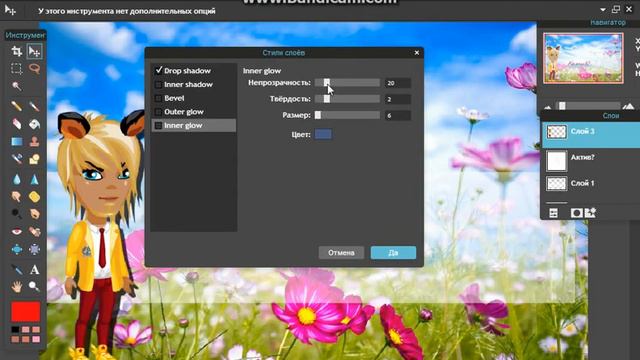Select the Move tool
This screenshot has height=360, width=640.
click(x=34, y=51)
